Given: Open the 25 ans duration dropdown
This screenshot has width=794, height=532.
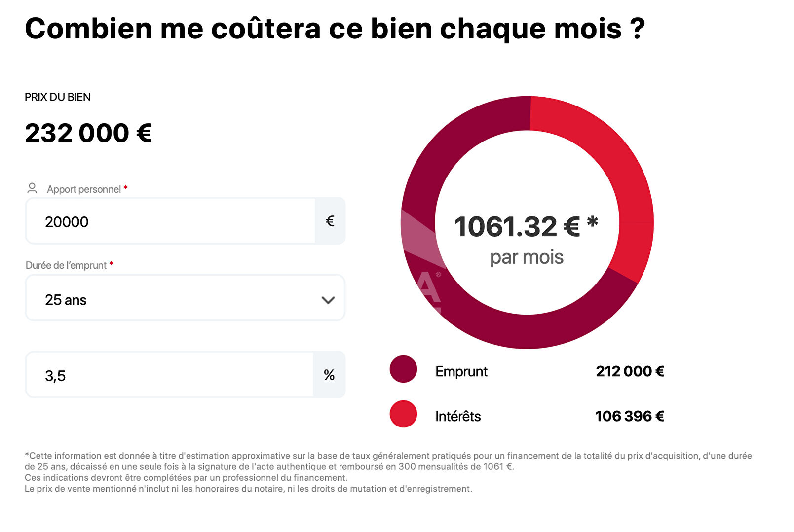Looking at the screenshot, I should point(185,298).
